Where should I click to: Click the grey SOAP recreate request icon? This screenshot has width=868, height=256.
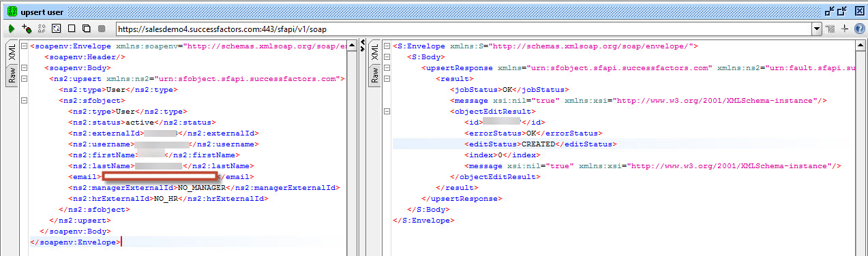pyautogui.click(x=42, y=29)
